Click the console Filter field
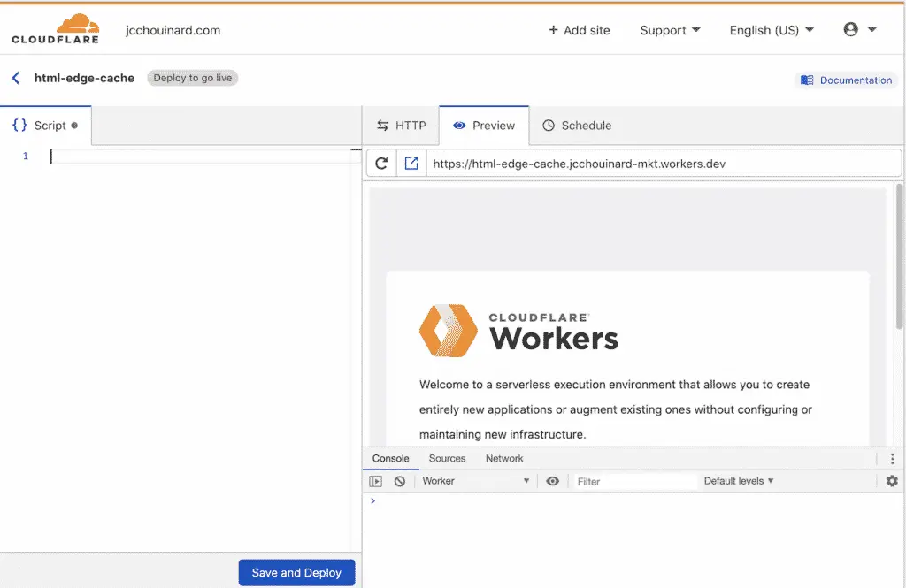The height and width of the screenshot is (588, 906). click(x=633, y=481)
